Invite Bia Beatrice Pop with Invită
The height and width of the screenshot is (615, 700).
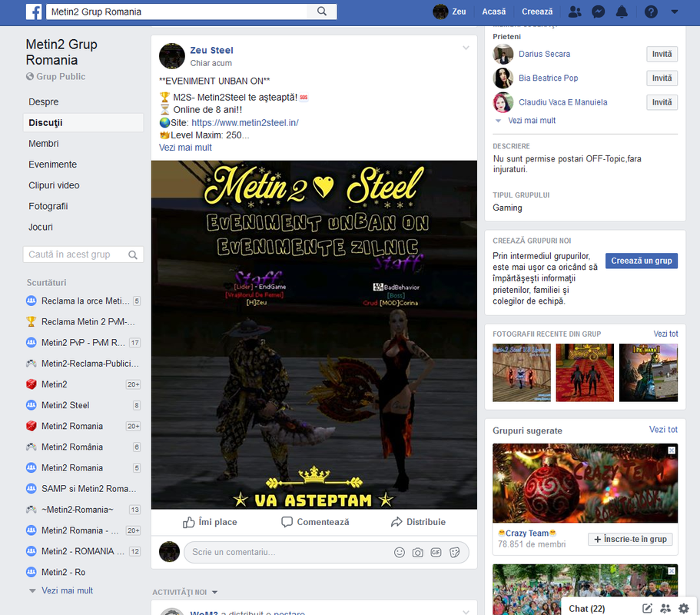pos(662,78)
